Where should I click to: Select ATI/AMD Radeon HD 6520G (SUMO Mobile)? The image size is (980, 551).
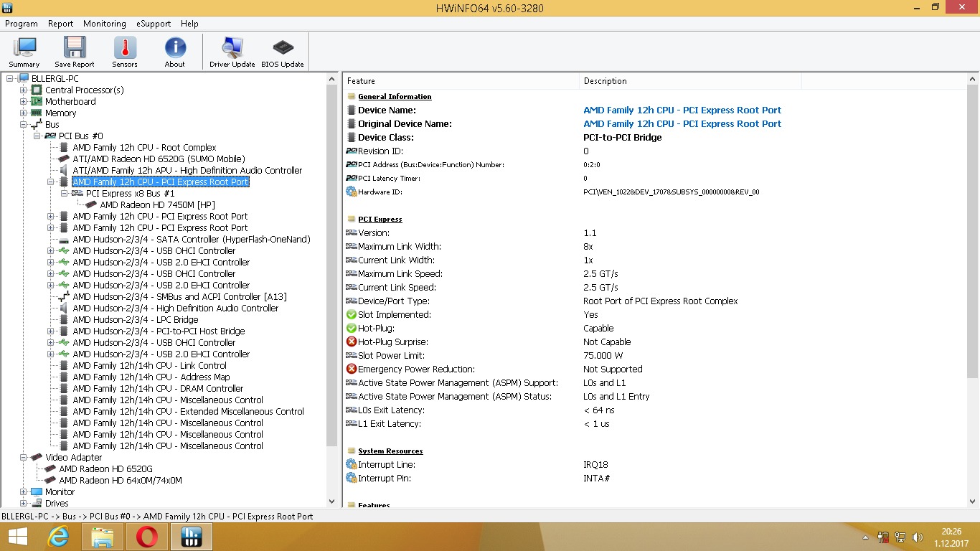[159, 159]
